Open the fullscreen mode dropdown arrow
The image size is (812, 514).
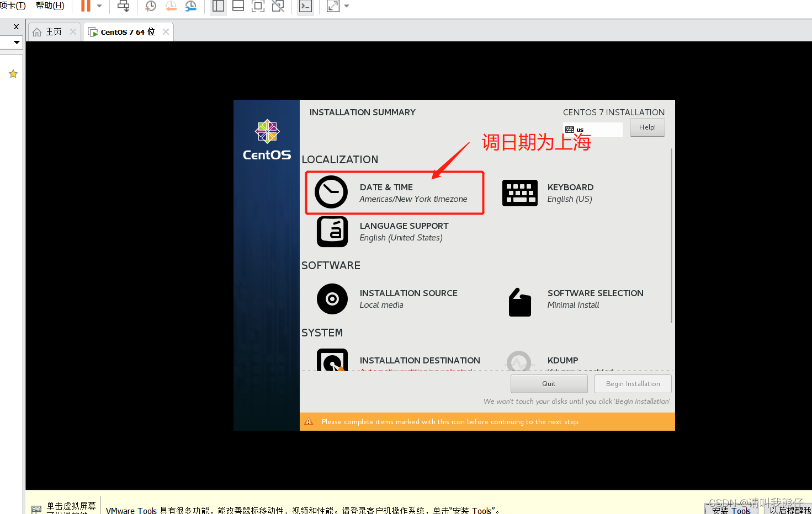coord(347,7)
